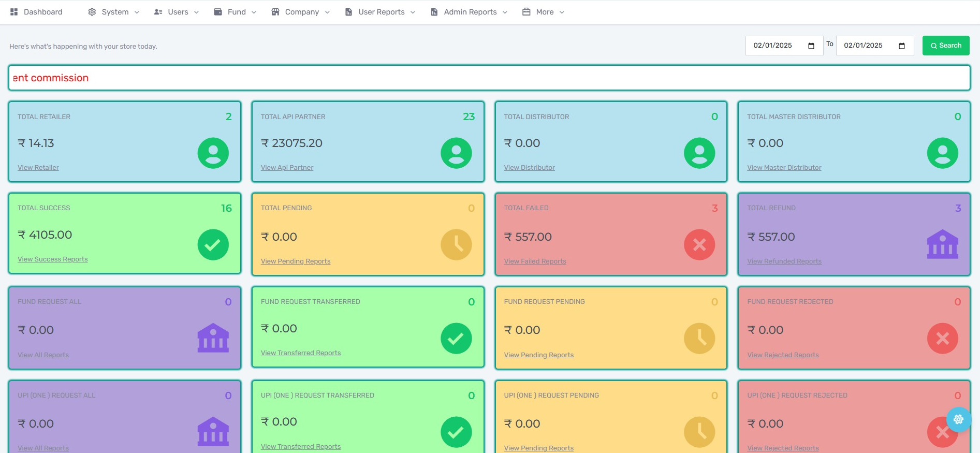
Task: Open the System menu
Action: click(114, 12)
